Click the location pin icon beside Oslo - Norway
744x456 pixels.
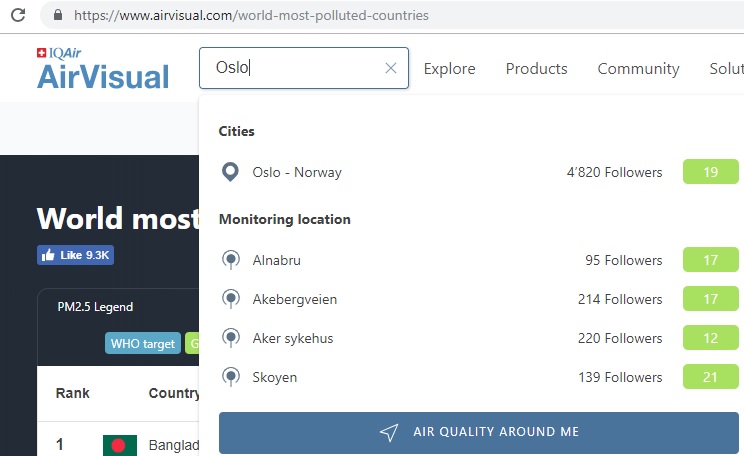231,172
